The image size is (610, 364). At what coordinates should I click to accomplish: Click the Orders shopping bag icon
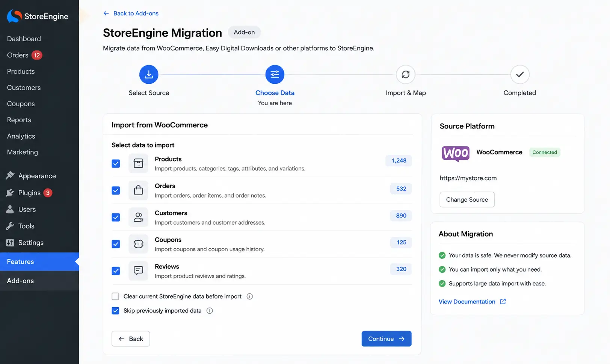138,190
